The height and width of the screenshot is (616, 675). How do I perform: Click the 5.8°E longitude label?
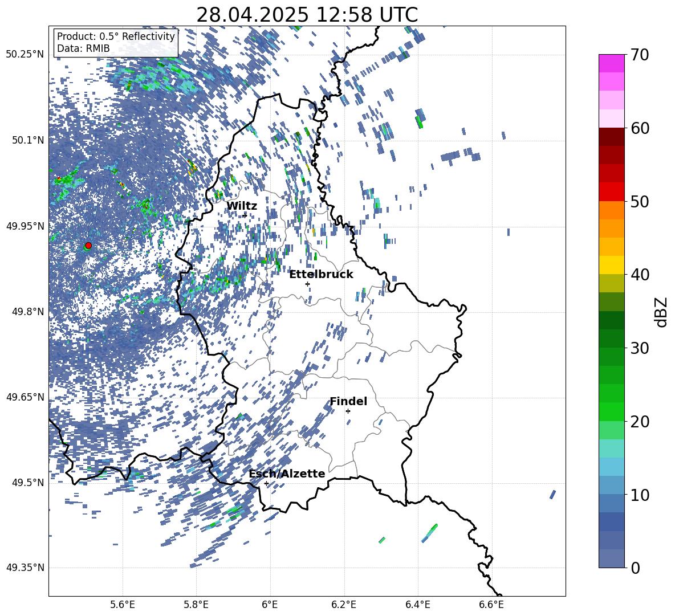tap(196, 605)
